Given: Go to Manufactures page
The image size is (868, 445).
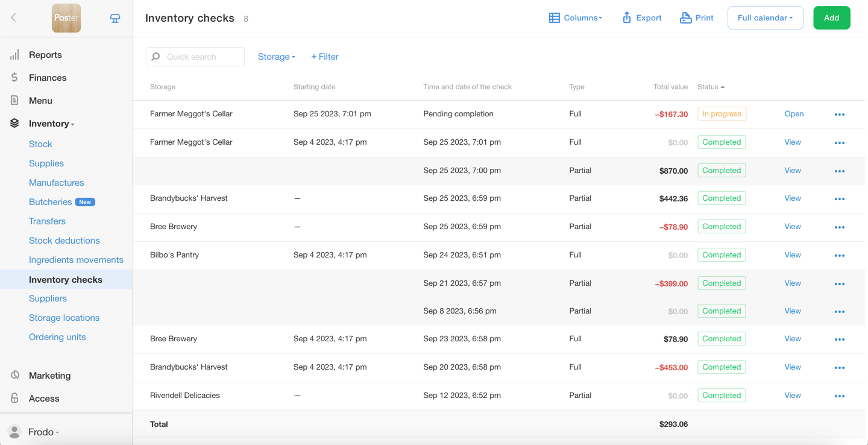Looking at the screenshot, I should (x=57, y=183).
